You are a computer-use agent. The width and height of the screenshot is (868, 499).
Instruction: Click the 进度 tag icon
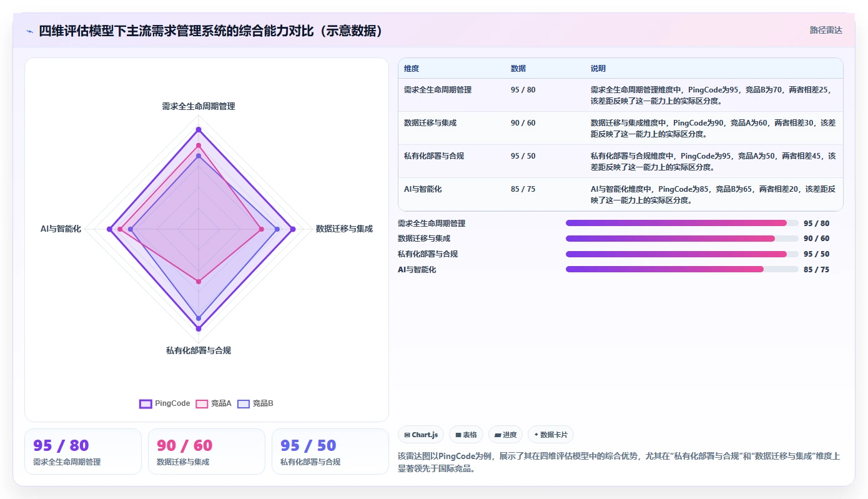tap(498, 435)
